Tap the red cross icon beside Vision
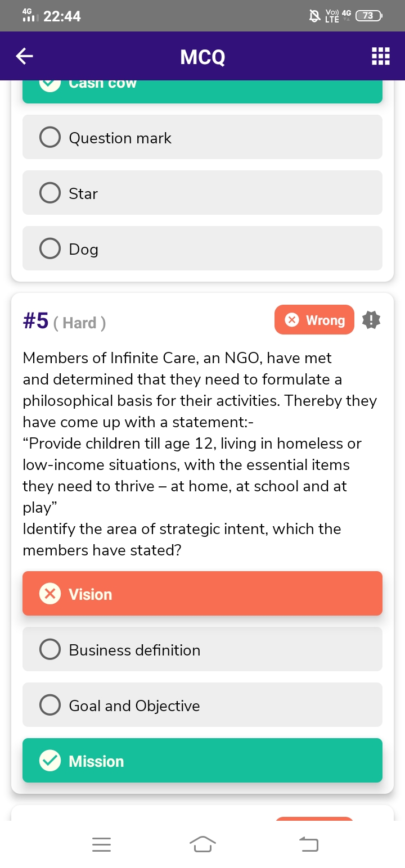405x868 pixels. tap(50, 594)
